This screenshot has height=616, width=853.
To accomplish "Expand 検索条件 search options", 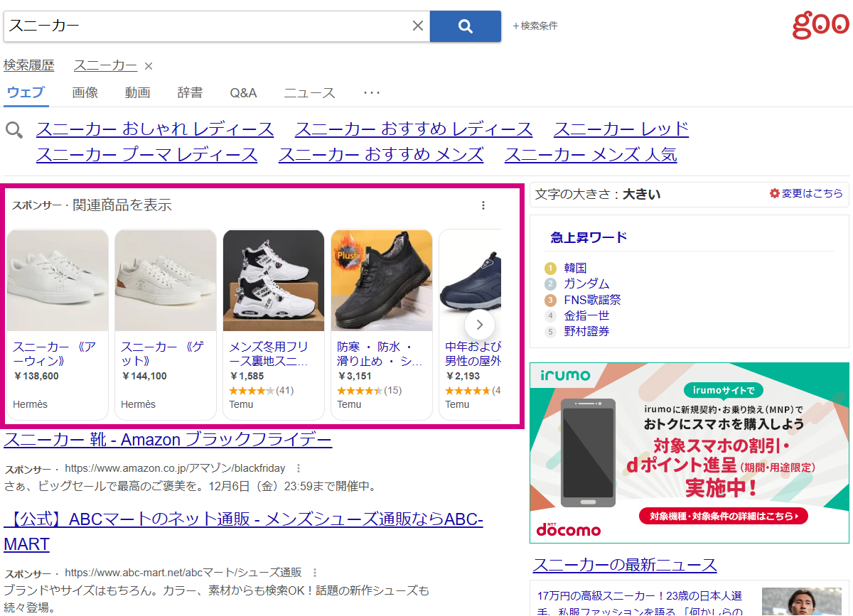I will (535, 26).
